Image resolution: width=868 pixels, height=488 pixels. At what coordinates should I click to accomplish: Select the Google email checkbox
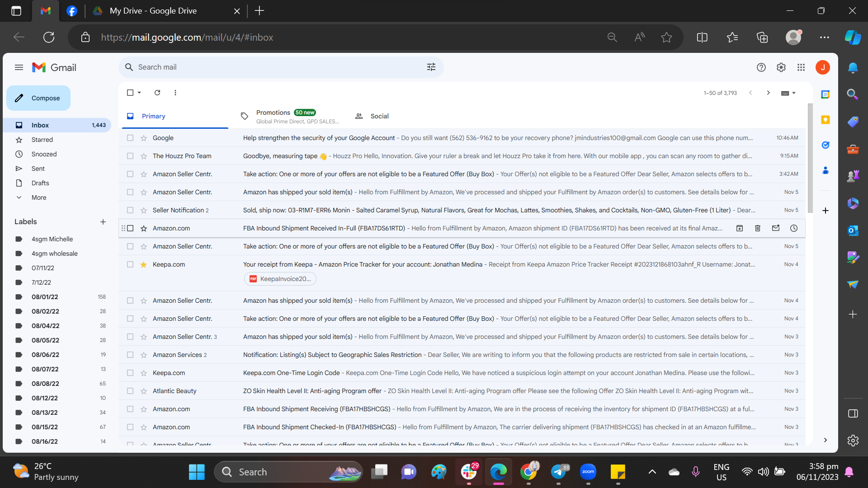tap(130, 138)
